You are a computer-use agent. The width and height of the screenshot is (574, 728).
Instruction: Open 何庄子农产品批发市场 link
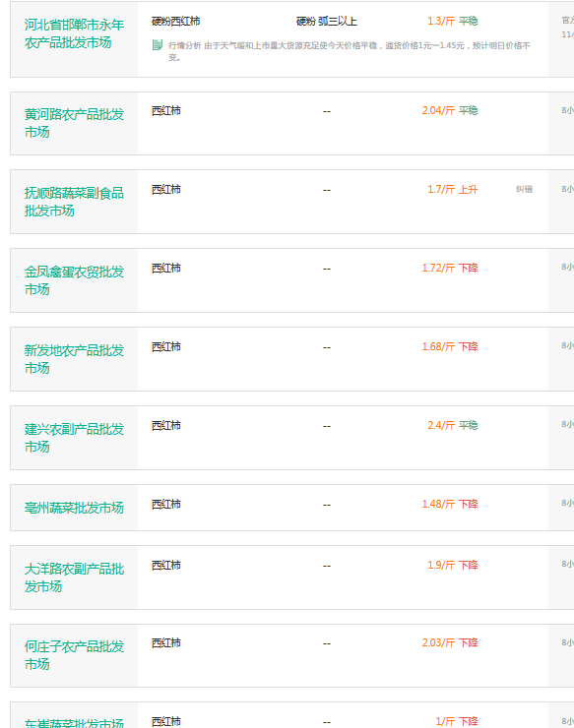tap(74, 655)
